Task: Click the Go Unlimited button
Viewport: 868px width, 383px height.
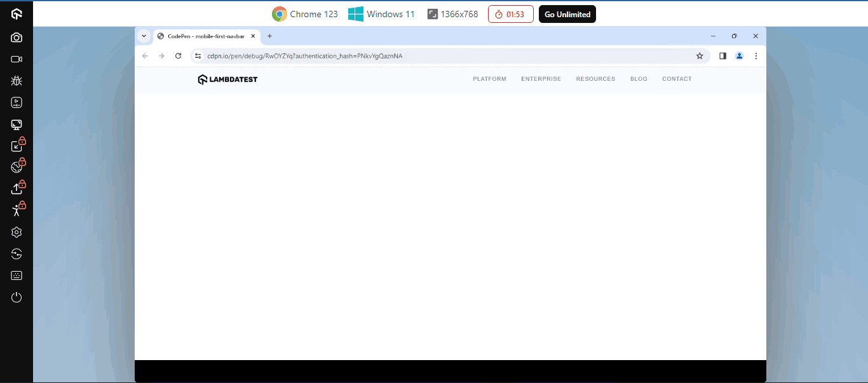Action: coord(567,13)
